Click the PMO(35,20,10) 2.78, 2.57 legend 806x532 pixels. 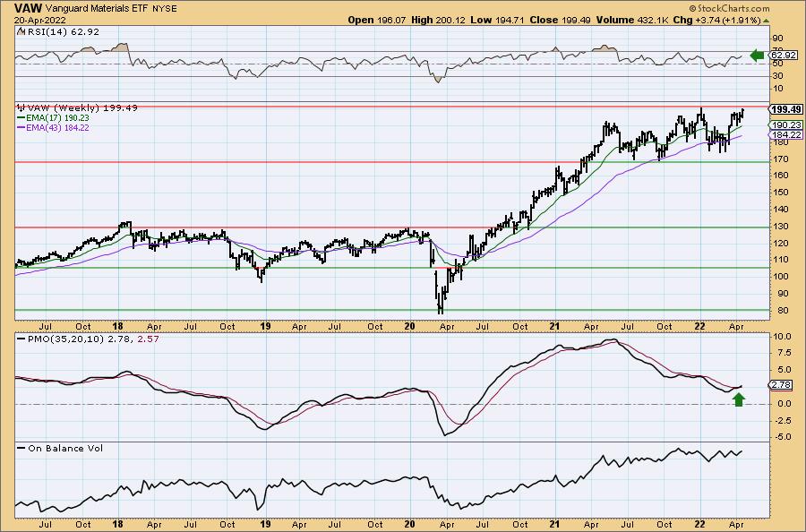[88, 339]
